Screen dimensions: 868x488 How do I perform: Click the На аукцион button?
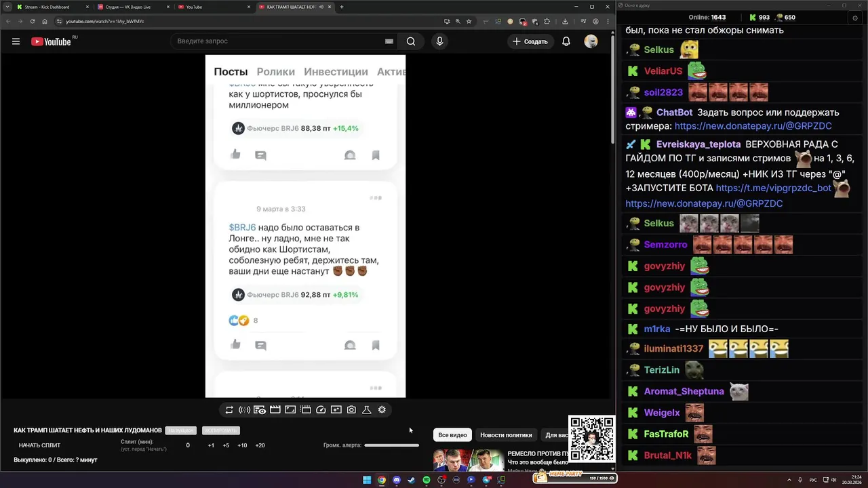[x=180, y=430]
